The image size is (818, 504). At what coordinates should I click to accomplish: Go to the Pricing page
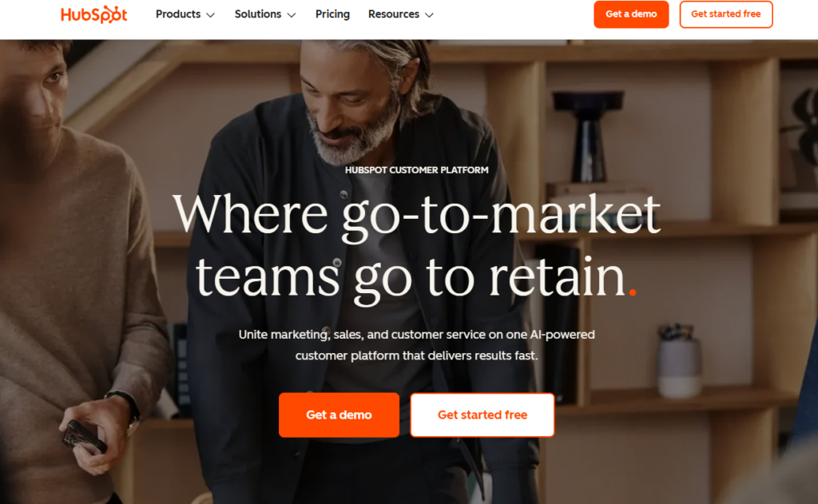click(332, 14)
